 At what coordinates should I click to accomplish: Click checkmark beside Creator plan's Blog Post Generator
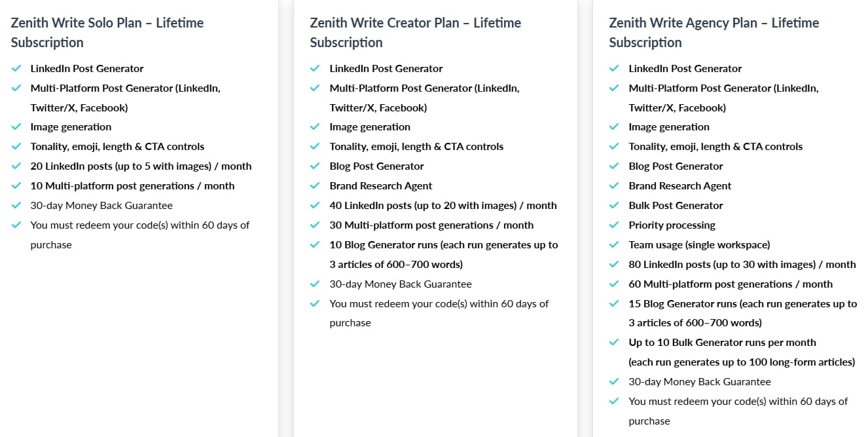pyautogui.click(x=316, y=166)
